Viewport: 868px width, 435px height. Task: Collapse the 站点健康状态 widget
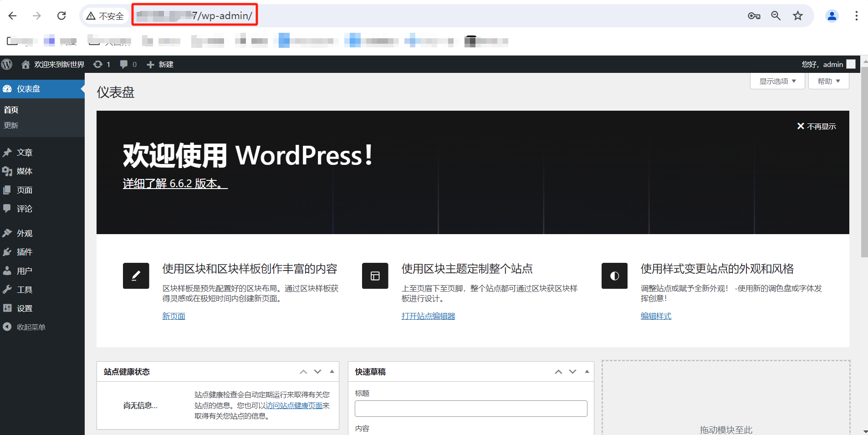(332, 372)
